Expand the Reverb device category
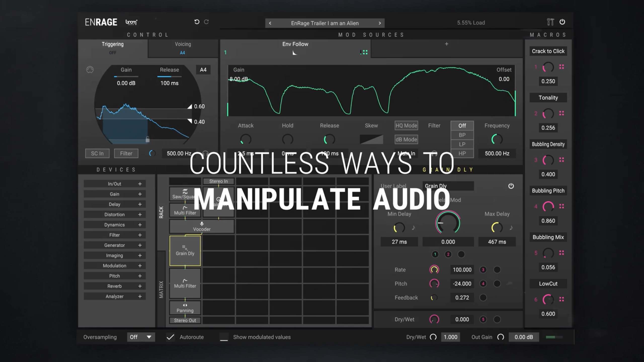Screen dimensions: 644x362 point(140,286)
